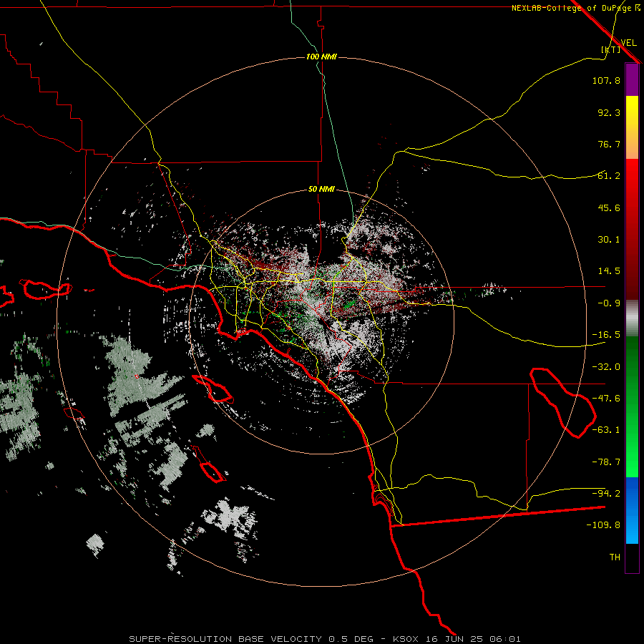Click the 30.1 legend value

pyautogui.click(x=609, y=240)
